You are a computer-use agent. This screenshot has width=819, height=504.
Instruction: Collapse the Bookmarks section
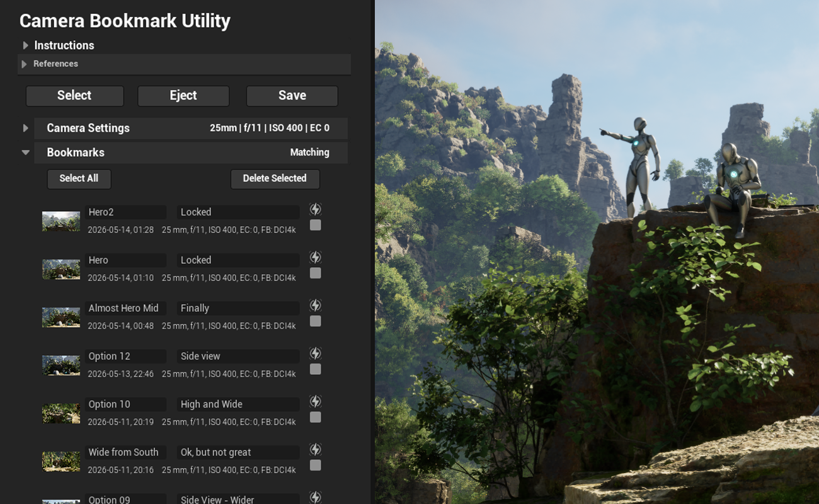(25, 152)
